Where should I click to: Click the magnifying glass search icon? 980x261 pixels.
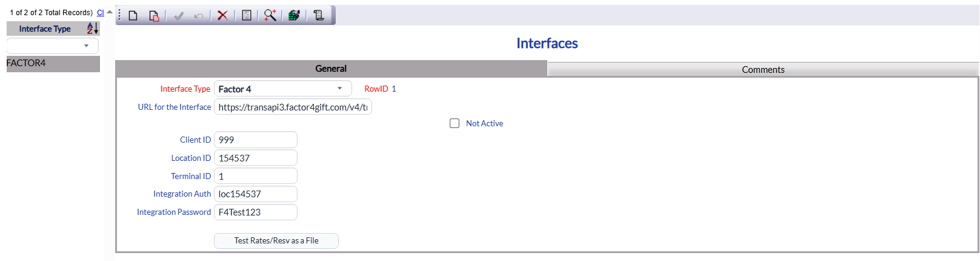coord(270,16)
